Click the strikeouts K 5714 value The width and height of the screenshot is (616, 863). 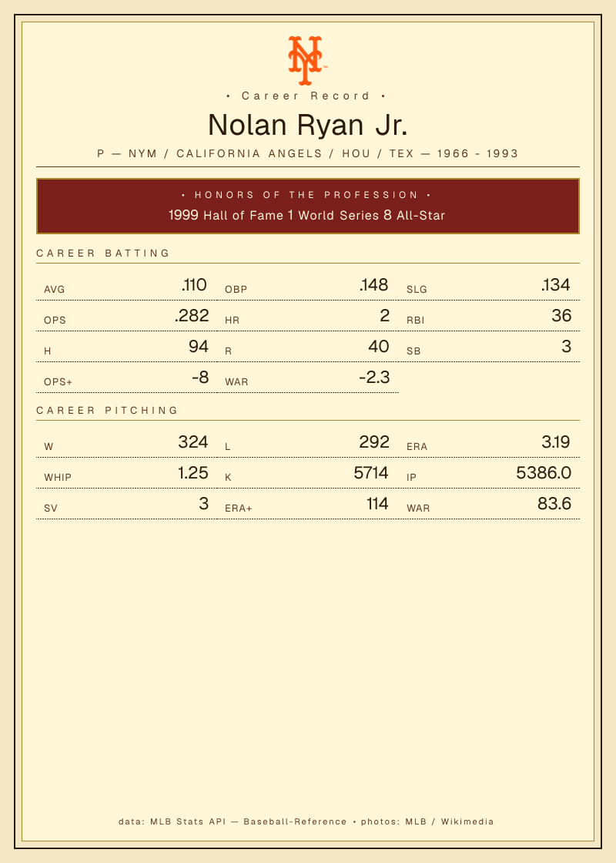click(371, 473)
